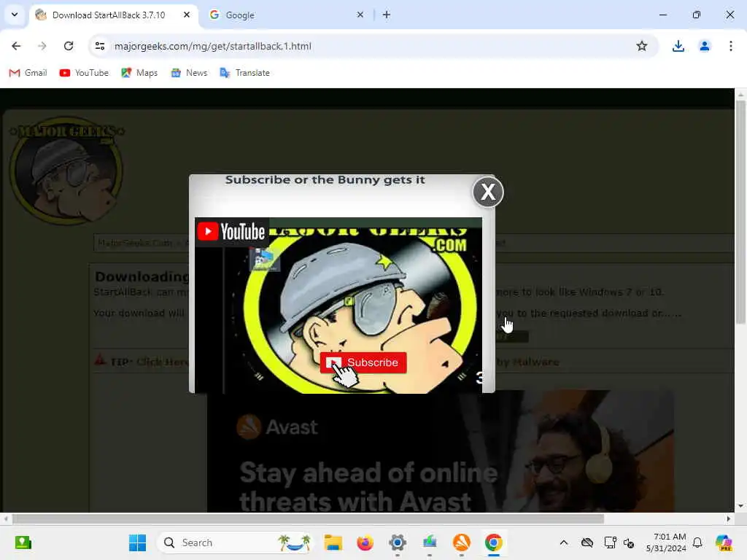747x560 pixels.
Task: Open the Chrome downloads icon
Action: click(678, 46)
